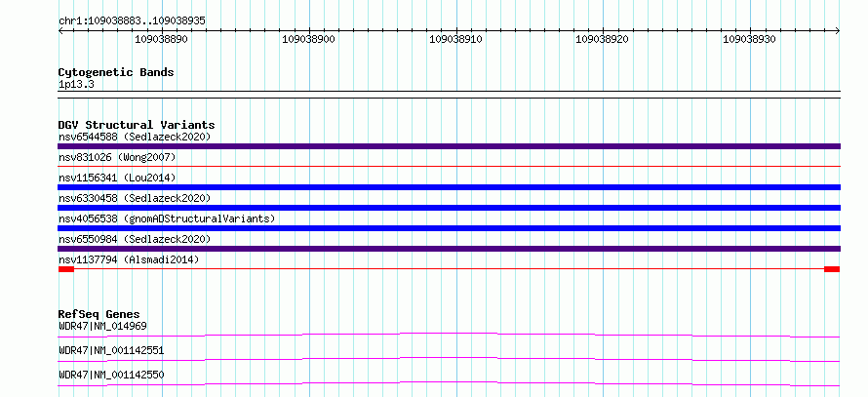
Task: Click the left red block of nsv1137794
Action: 66,269
